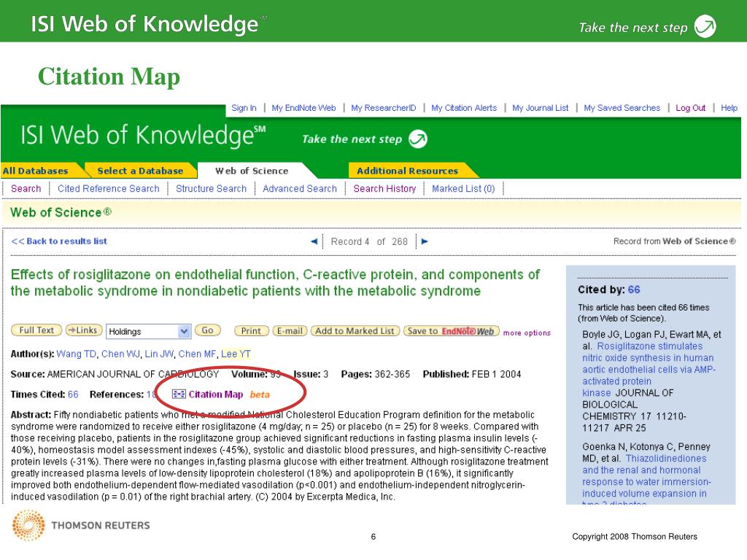Go back to results list

click(59, 241)
